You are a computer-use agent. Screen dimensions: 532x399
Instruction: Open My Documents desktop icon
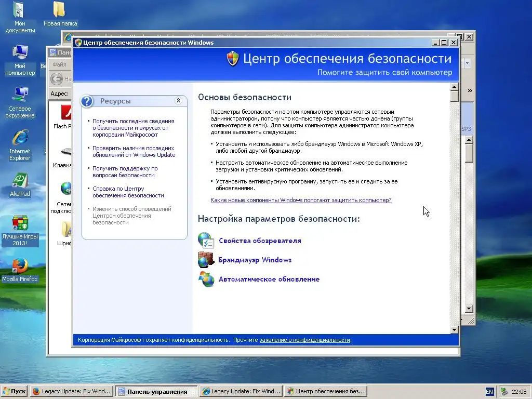[x=20, y=17]
